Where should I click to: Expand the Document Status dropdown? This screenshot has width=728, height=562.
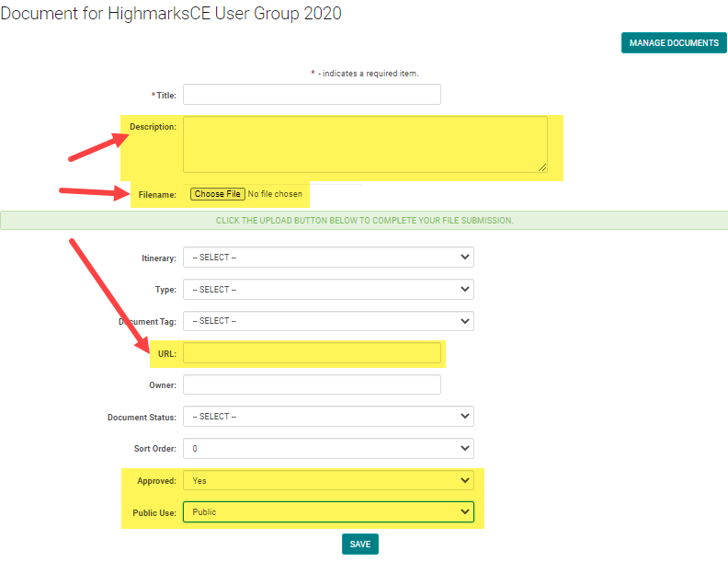pos(328,417)
